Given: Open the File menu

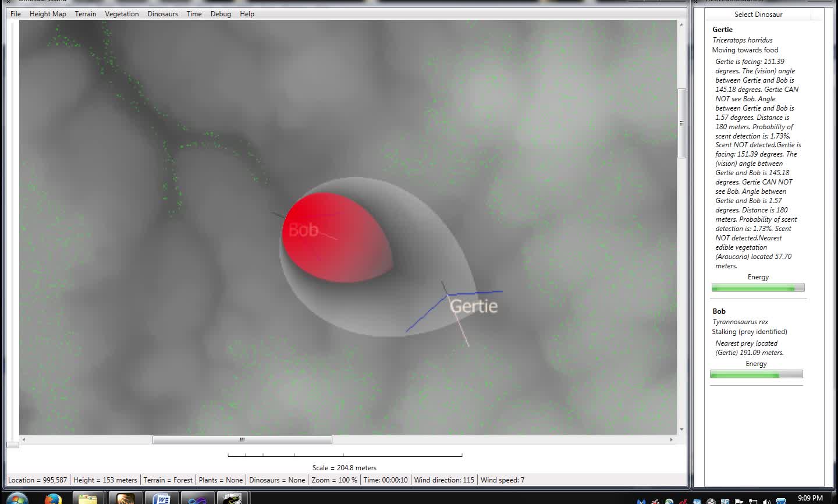Looking at the screenshot, I should click(16, 14).
